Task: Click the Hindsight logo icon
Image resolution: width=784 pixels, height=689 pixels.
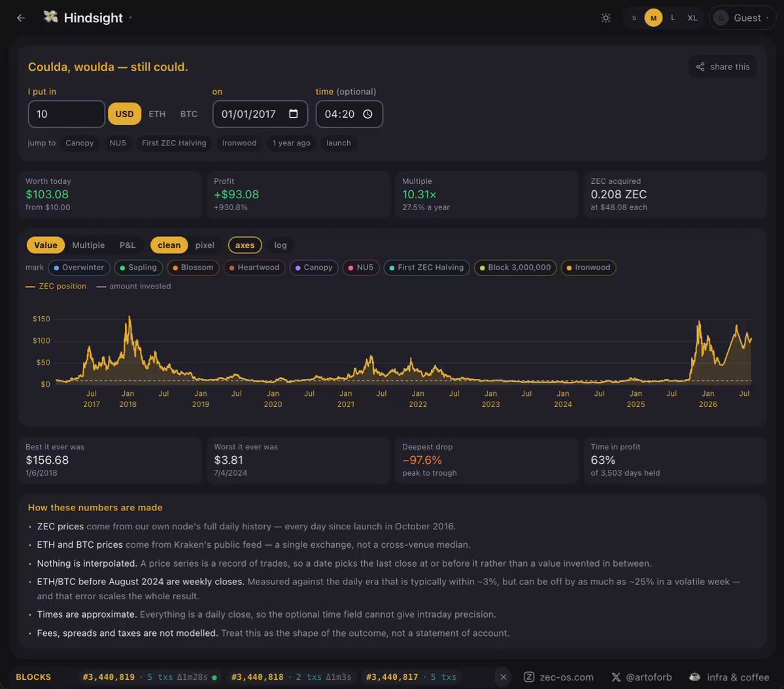Action: click(50, 17)
